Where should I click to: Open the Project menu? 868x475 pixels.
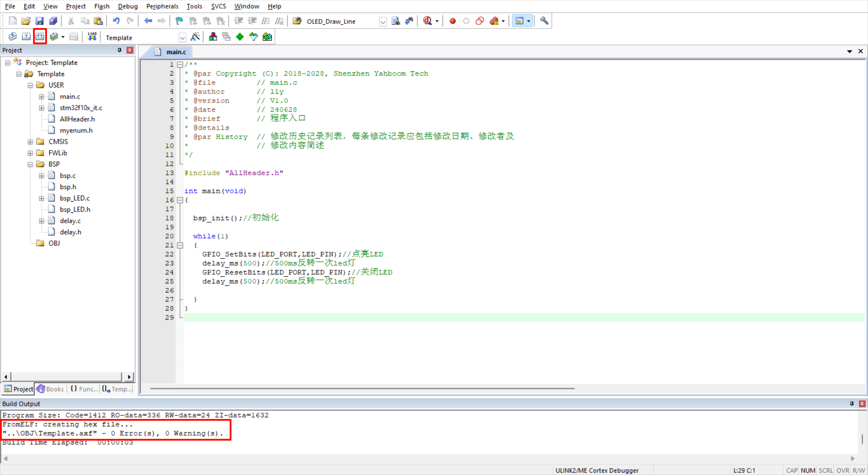(75, 6)
